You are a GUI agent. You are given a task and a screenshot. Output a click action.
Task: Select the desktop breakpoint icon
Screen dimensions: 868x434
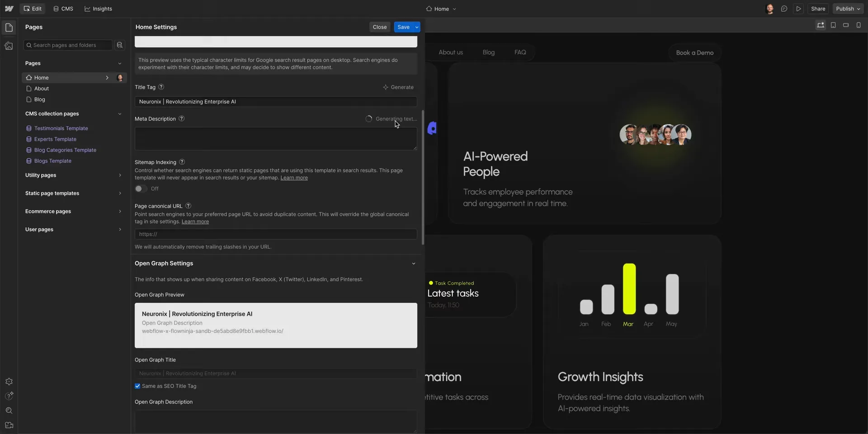pos(821,25)
